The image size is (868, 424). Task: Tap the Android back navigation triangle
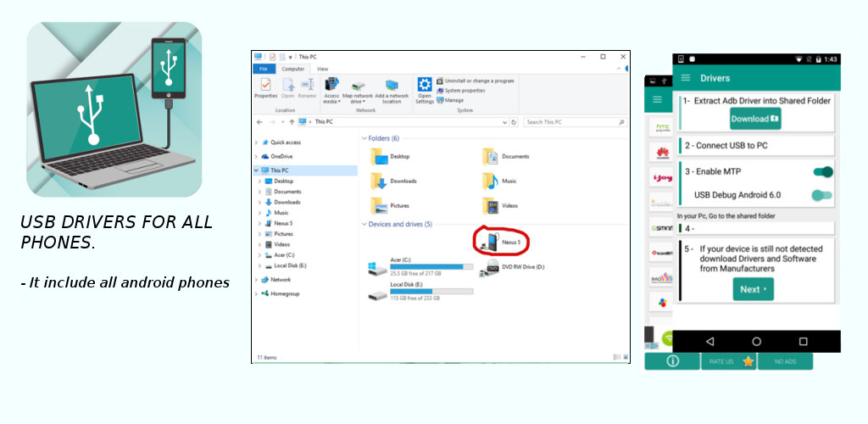709,342
